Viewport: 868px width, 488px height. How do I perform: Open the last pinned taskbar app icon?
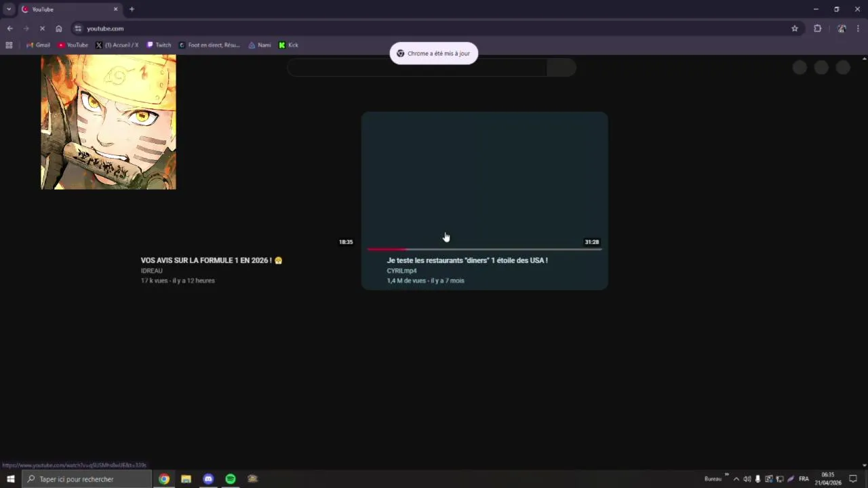253,479
